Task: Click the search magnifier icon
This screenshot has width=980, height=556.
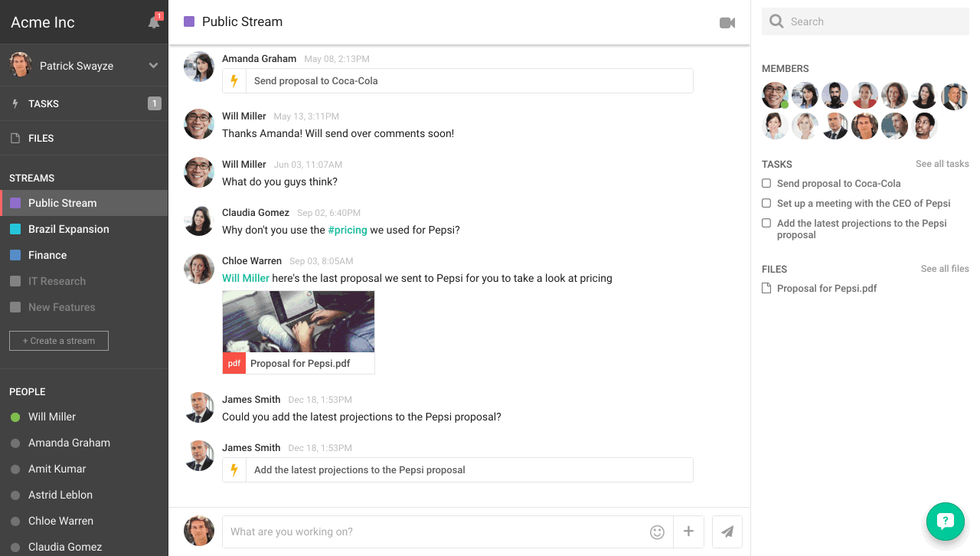Action: (x=776, y=21)
